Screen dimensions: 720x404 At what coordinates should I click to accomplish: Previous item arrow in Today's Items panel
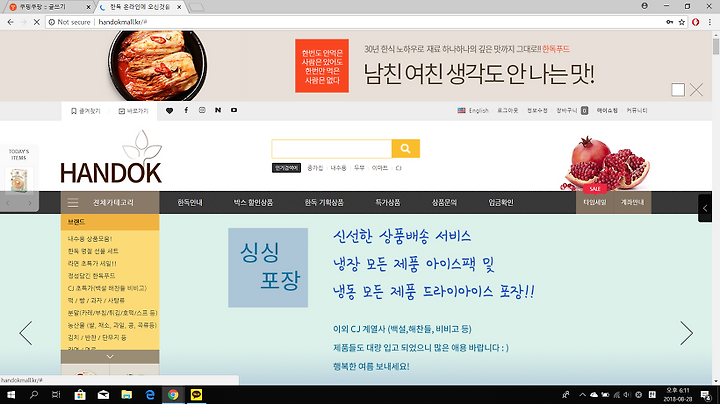8,203
